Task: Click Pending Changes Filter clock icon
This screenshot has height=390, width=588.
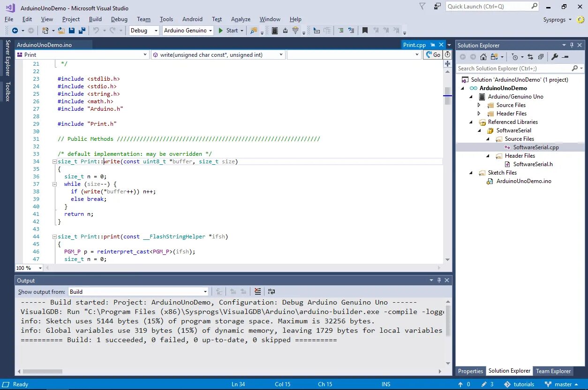Action: pos(515,57)
